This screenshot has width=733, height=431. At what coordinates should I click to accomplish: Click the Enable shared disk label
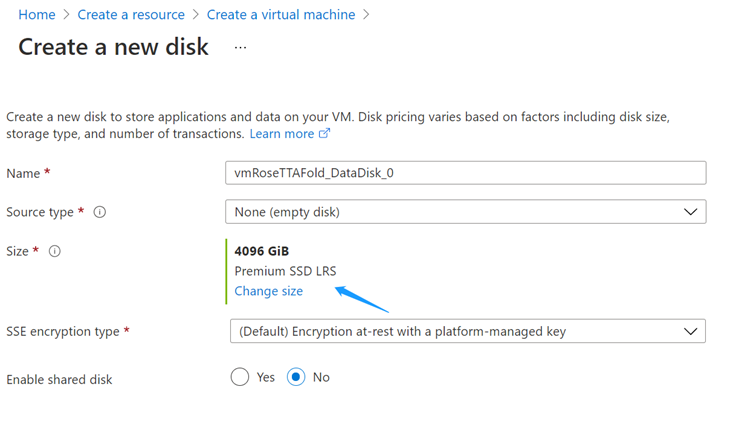pos(59,380)
